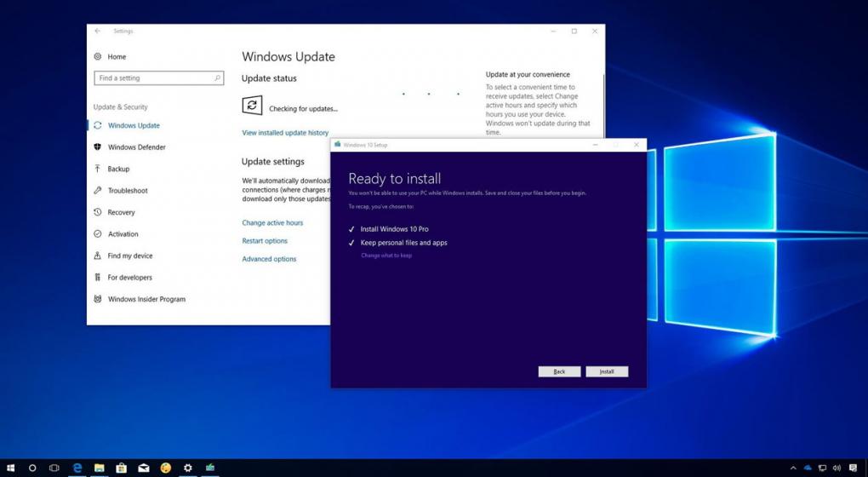Click the Checking for updates refresh icon
The image size is (868, 477).
(x=252, y=106)
